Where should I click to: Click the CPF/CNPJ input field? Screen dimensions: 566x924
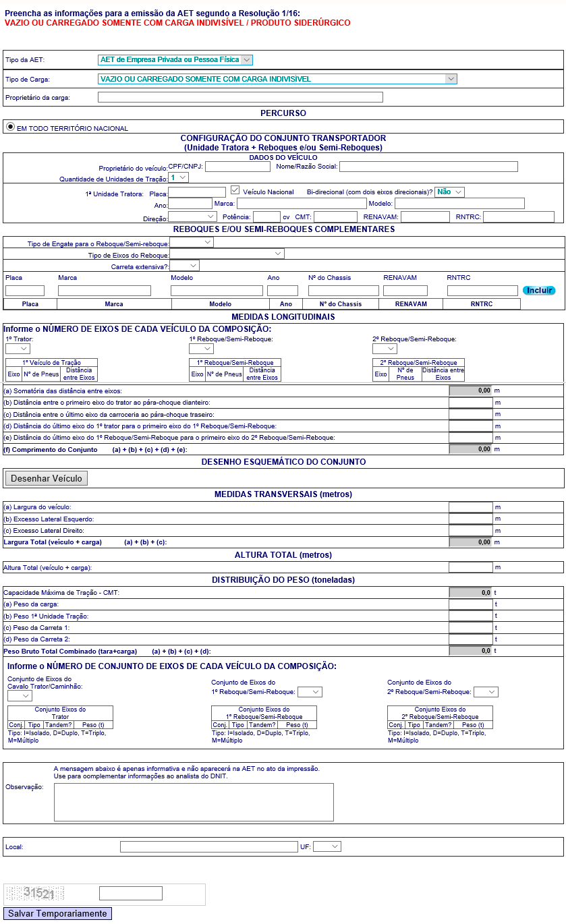click(237, 167)
